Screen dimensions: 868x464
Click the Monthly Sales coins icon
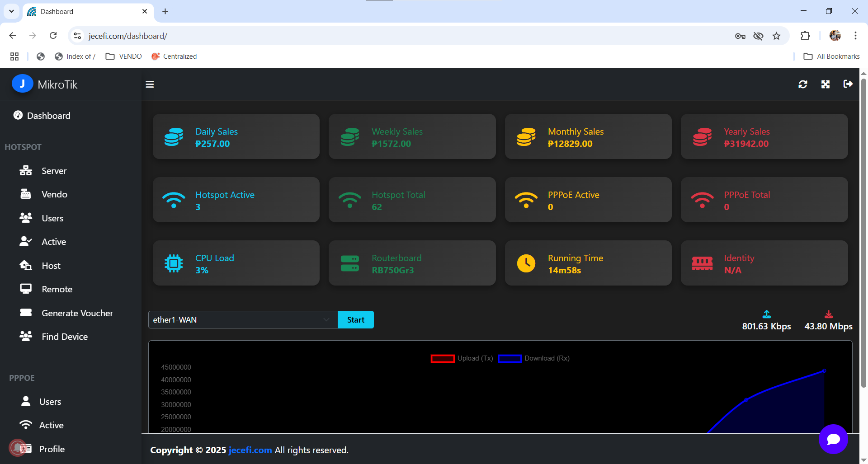526,137
